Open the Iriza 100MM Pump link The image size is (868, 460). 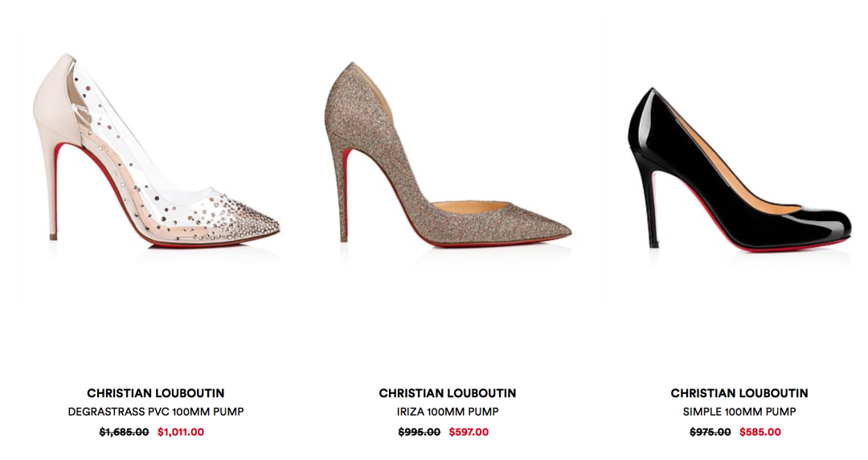coord(448,412)
